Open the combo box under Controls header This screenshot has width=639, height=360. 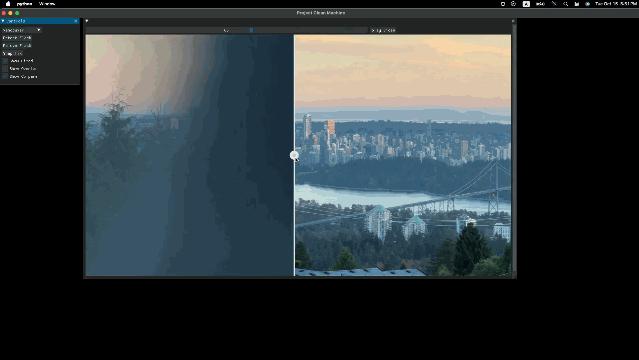coord(22,30)
